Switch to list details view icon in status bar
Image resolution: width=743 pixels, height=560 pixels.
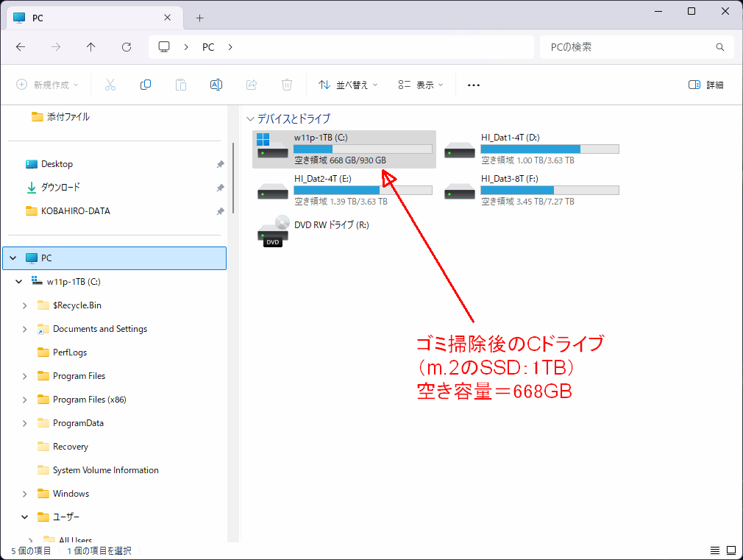[714, 550]
